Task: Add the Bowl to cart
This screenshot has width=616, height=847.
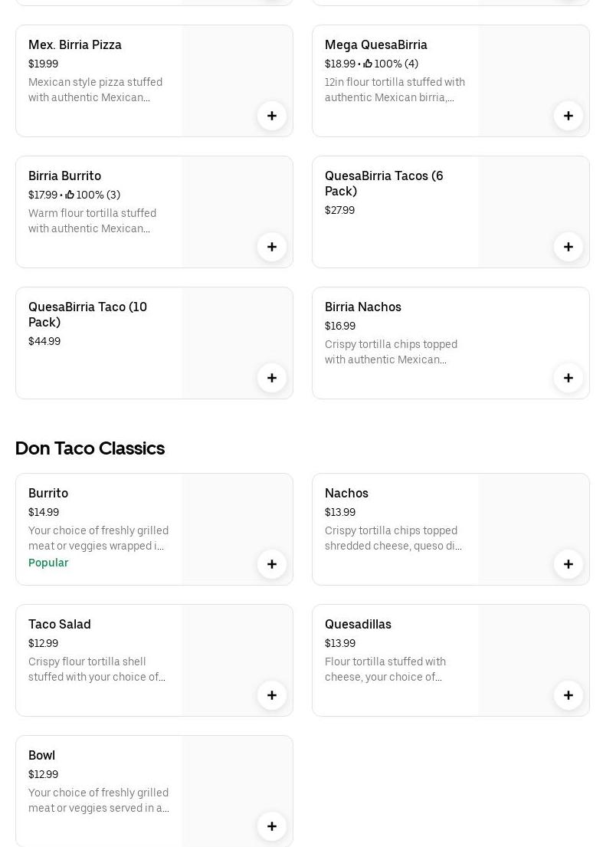Action: [272, 826]
